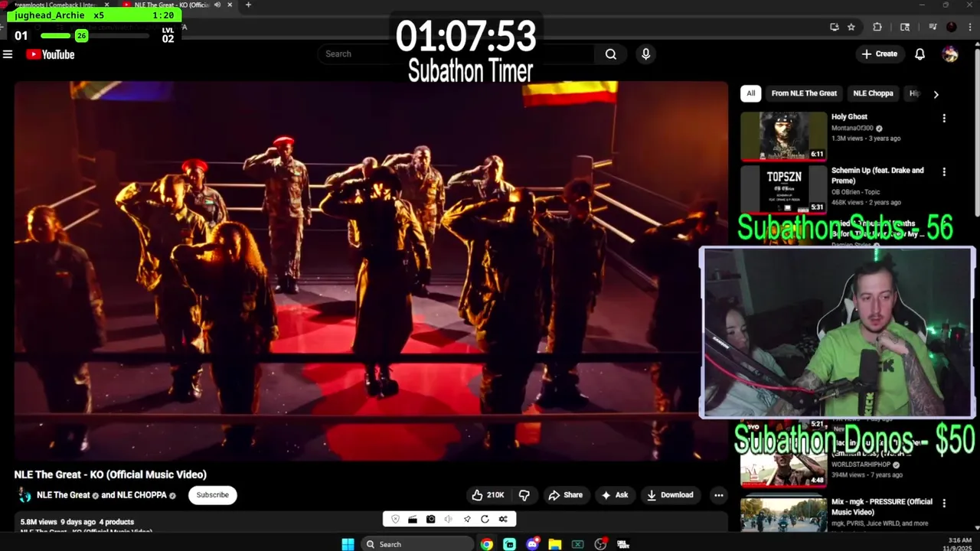Open NLE The Great channel link

(x=64, y=495)
